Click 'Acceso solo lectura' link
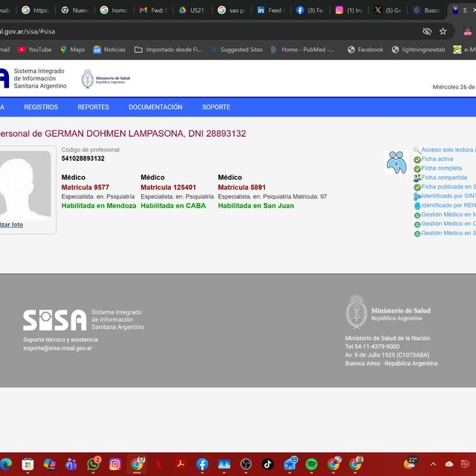Viewport: 476px width, 476px height. 447,149
